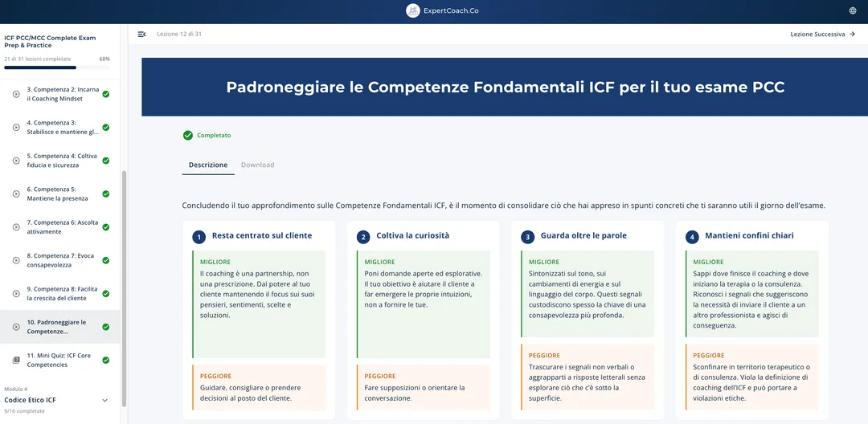Screen dimensions: 868x424
Task: Click the ExpertCoach.Co logo icon
Action: click(x=412, y=10)
